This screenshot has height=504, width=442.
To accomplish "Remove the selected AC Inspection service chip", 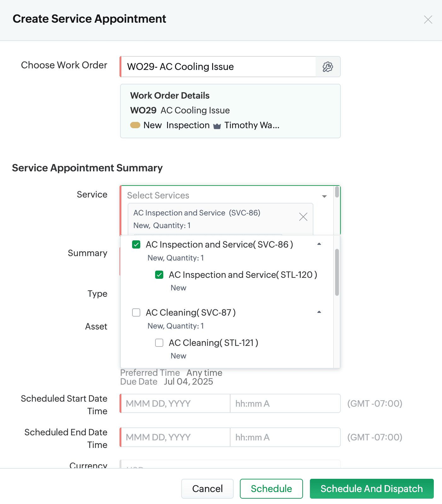I will coord(303,217).
